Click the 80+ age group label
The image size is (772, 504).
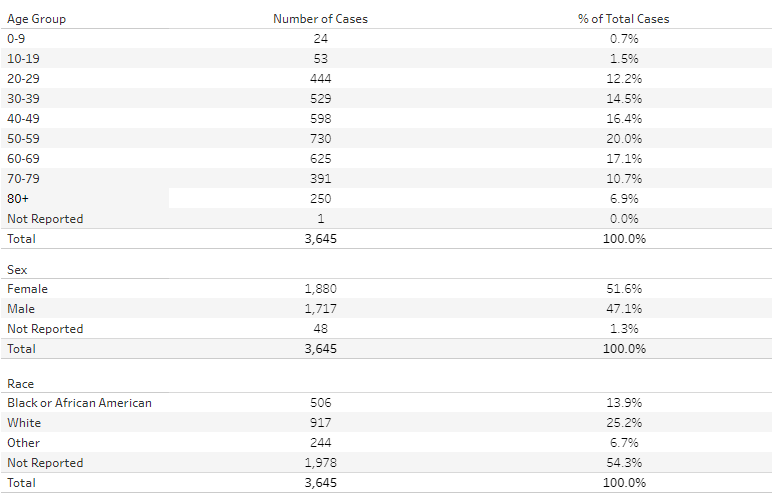click(18, 199)
